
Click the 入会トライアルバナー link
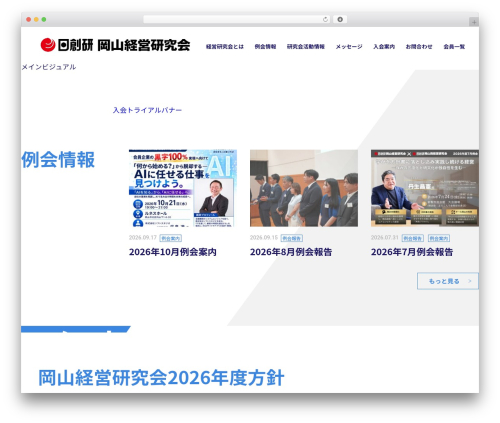click(147, 110)
